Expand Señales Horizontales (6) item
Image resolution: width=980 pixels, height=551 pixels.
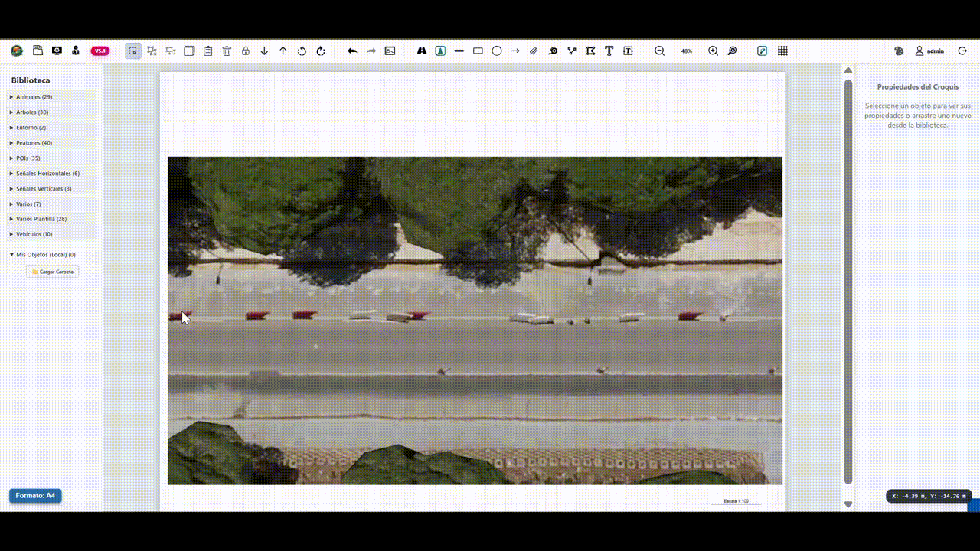click(47, 174)
